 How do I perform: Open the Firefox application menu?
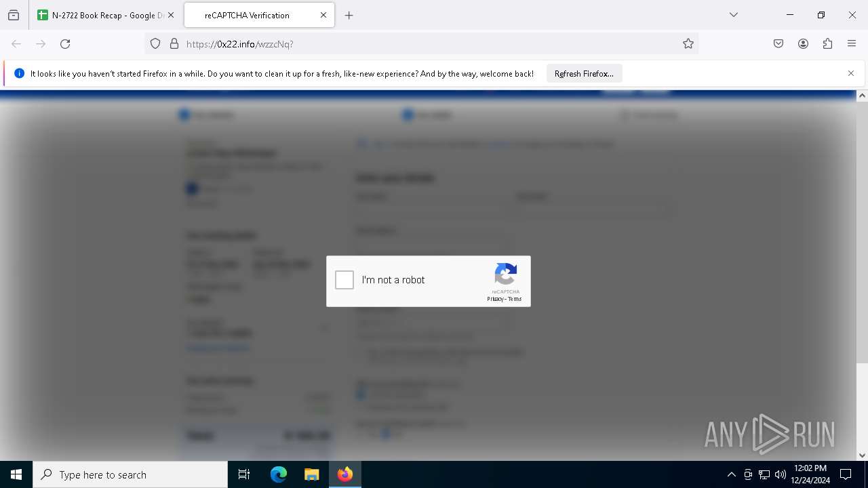click(852, 43)
